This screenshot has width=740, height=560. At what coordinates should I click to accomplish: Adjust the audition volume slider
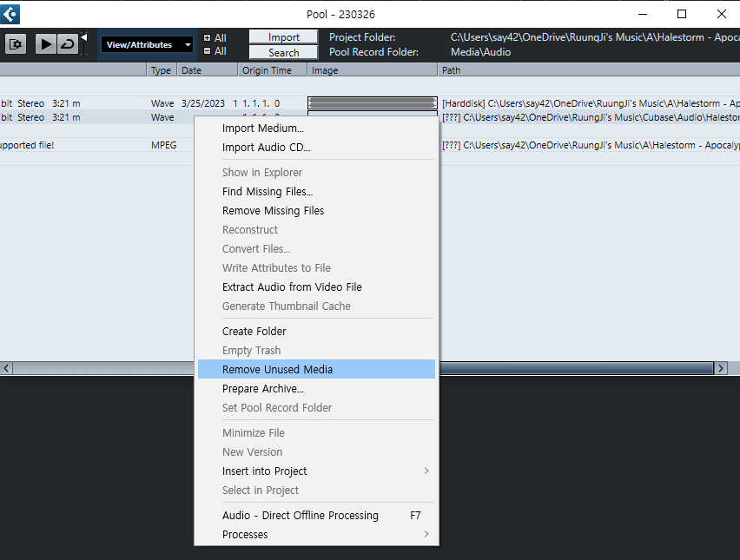click(x=83, y=43)
